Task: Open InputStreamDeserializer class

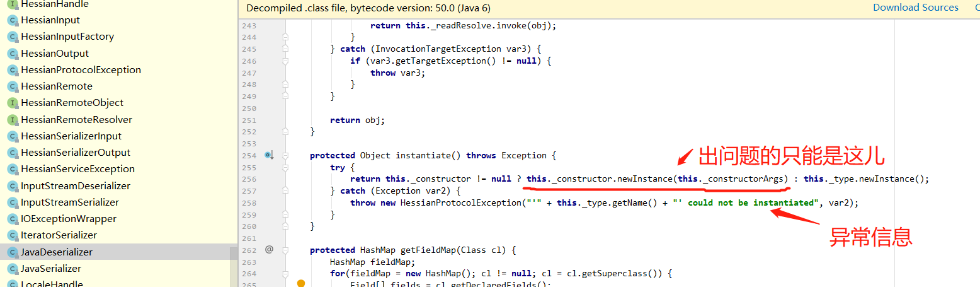Action: pos(76,186)
